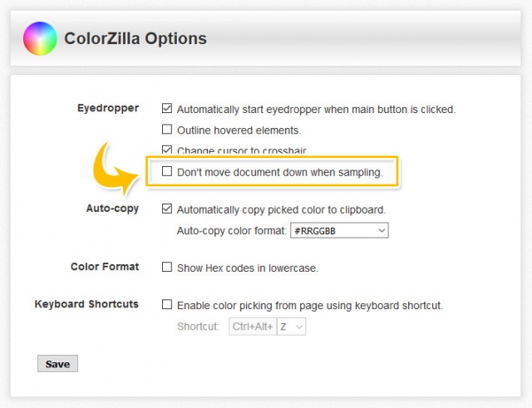
Task: Click the Ctrl+Alt+ shortcut field
Action: (253, 327)
